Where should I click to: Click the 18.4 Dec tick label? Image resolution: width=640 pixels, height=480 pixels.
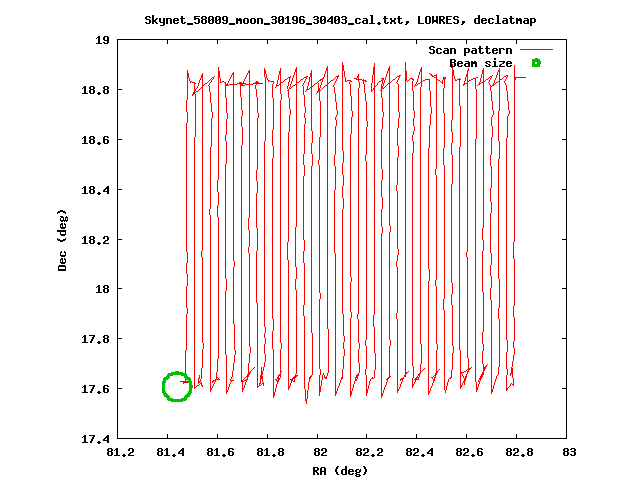tap(96, 190)
